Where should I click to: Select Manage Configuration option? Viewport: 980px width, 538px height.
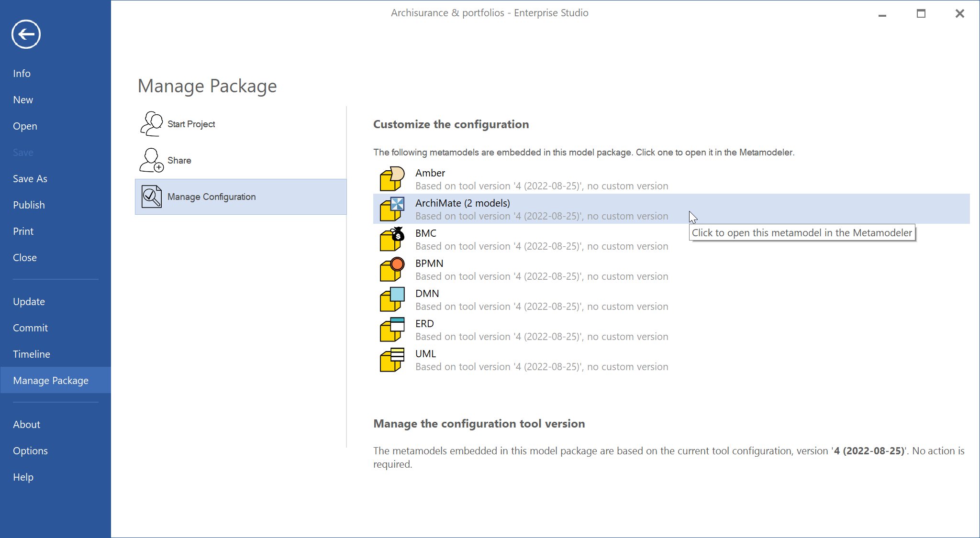212,197
